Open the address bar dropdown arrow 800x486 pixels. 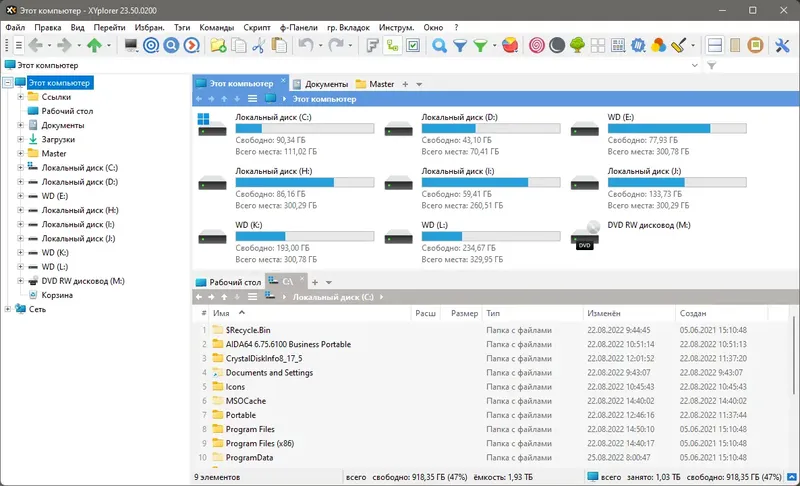(694, 65)
